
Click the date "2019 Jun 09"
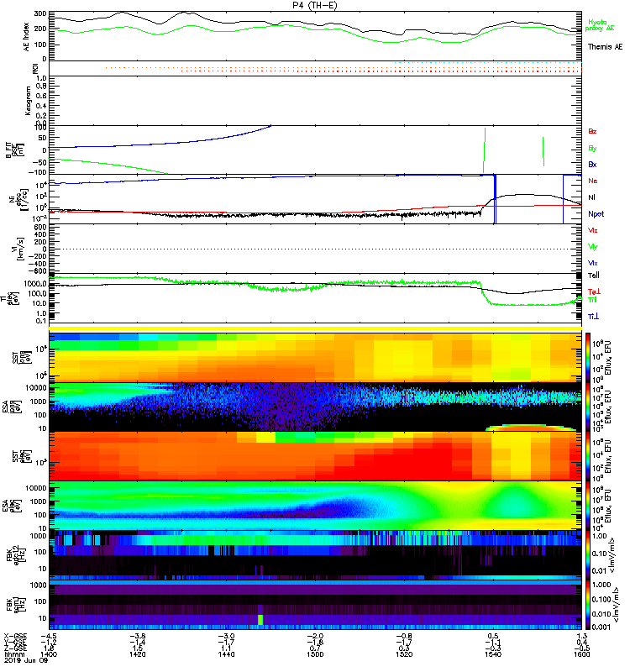[x=26, y=660]
